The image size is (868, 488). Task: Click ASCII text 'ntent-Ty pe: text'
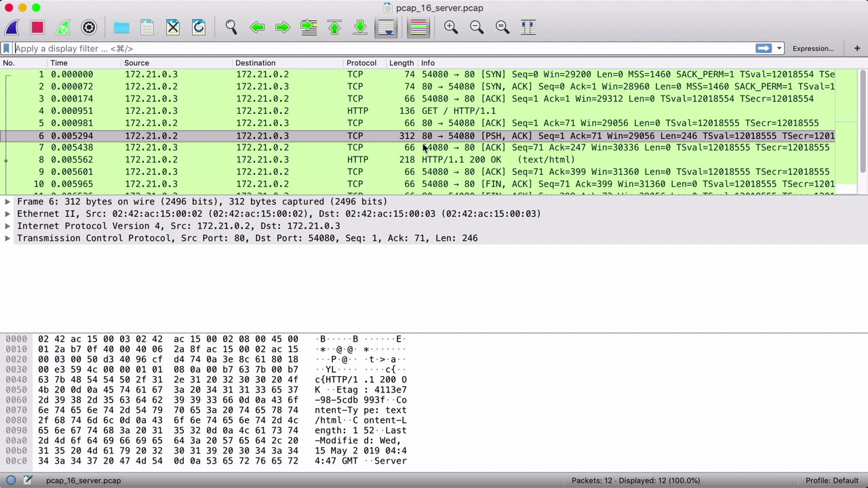(361, 410)
